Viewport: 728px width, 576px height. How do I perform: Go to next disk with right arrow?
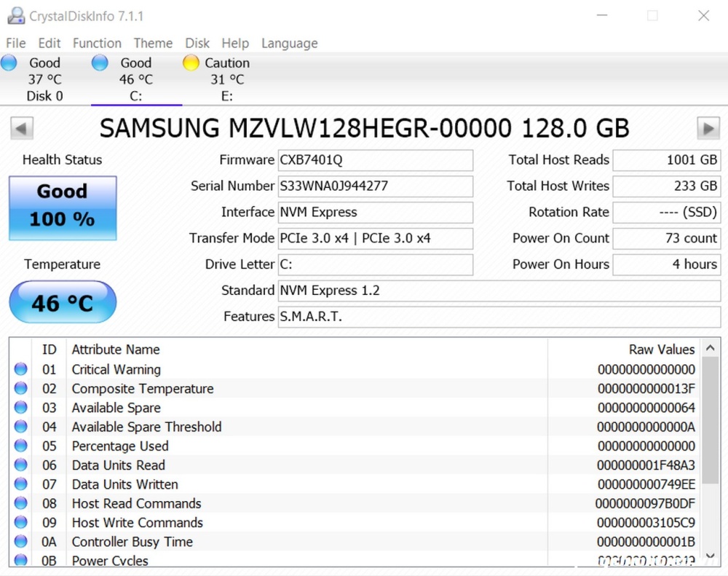(x=708, y=128)
